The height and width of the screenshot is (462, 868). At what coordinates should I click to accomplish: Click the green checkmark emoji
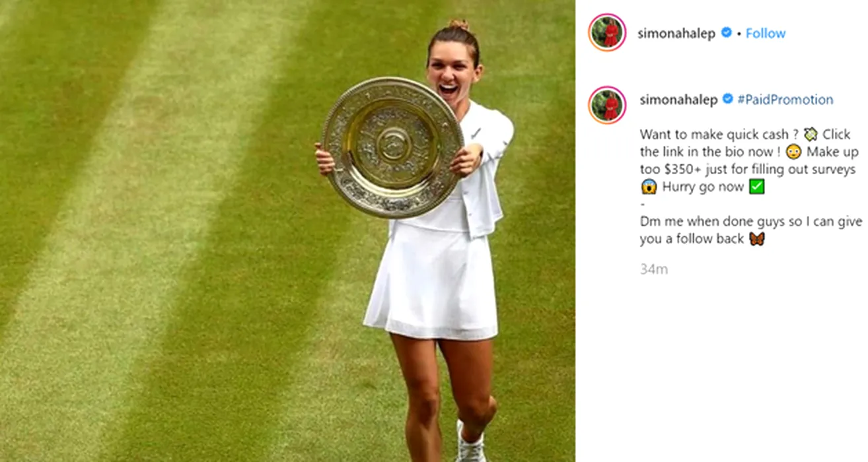pyautogui.click(x=757, y=187)
